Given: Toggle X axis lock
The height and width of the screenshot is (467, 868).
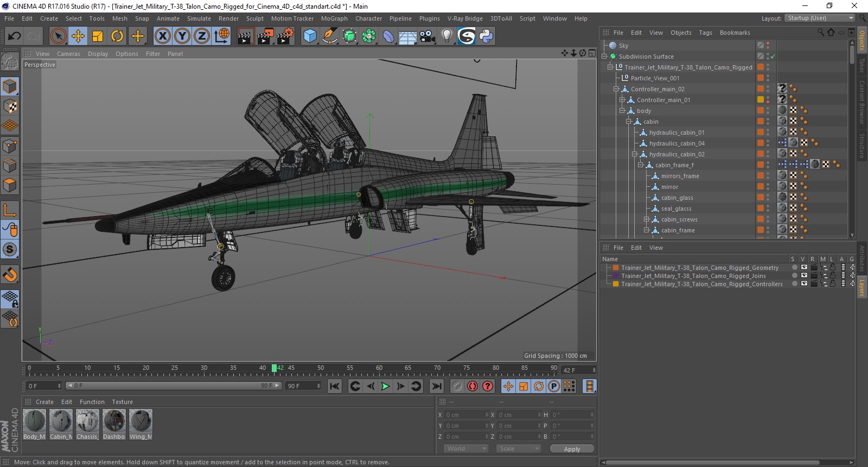Looking at the screenshot, I should 162,36.
